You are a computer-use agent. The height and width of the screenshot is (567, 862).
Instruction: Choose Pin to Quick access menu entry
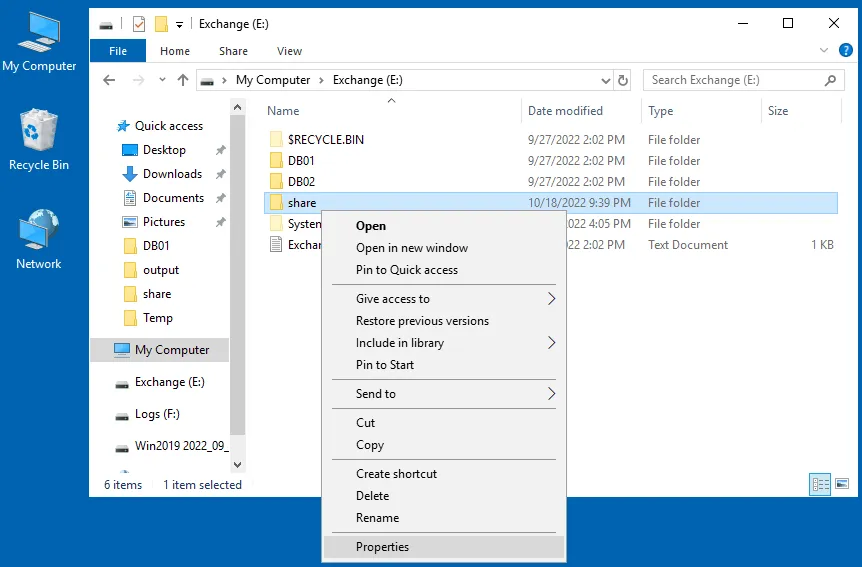[407, 270]
